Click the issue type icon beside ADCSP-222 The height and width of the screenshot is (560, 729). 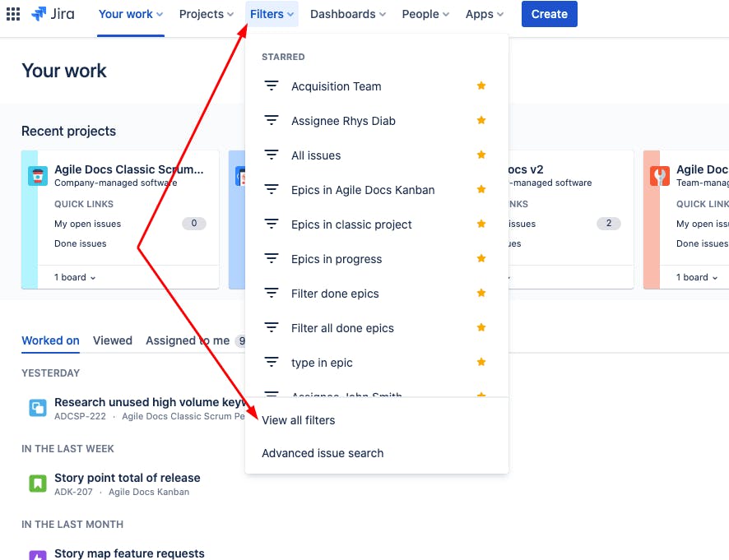click(37, 407)
